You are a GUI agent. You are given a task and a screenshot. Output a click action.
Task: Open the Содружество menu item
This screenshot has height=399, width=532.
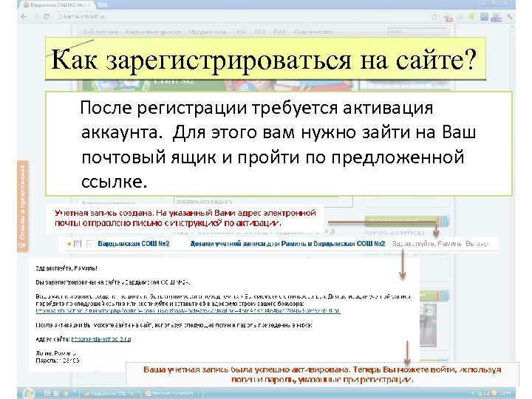pyautogui.click(x=313, y=32)
